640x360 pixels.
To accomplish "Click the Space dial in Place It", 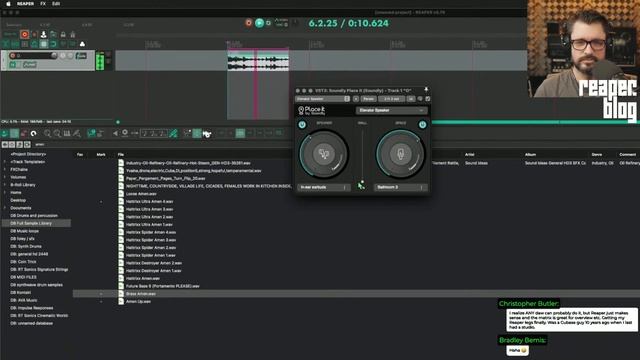I will point(400,154).
